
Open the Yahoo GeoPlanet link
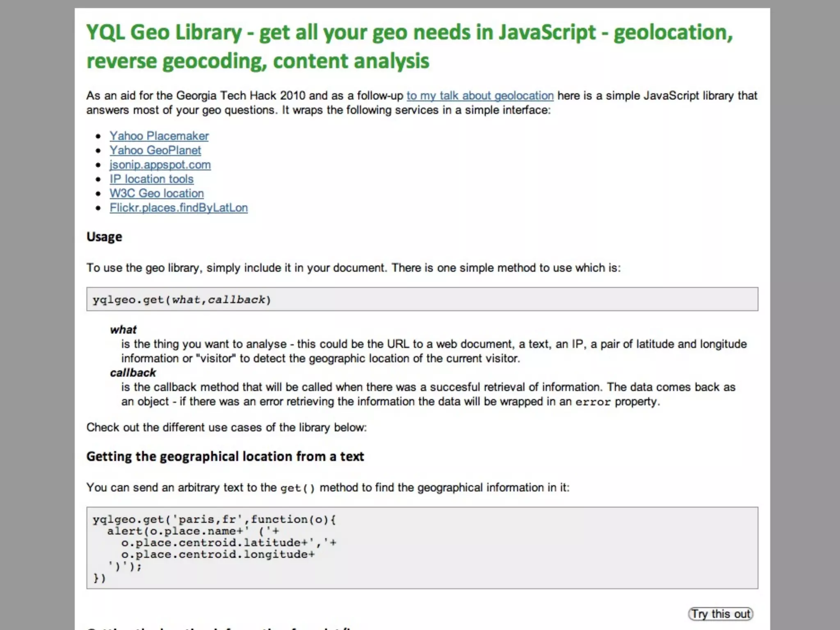pyautogui.click(x=155, y=150)
